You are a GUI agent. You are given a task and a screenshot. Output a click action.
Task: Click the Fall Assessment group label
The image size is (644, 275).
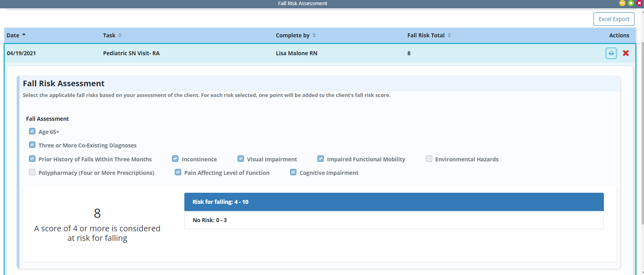tap(48, 119)
